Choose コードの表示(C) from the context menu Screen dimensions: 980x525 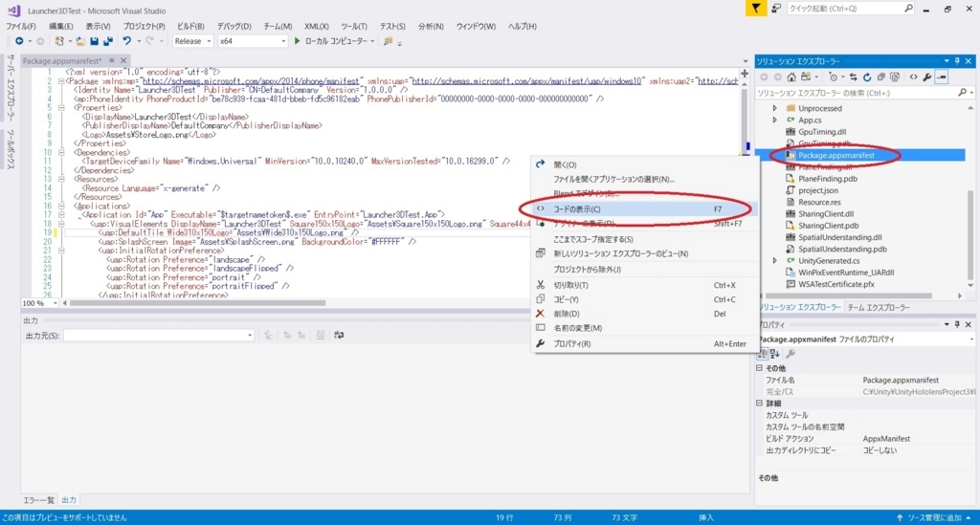tap(644, 209)
